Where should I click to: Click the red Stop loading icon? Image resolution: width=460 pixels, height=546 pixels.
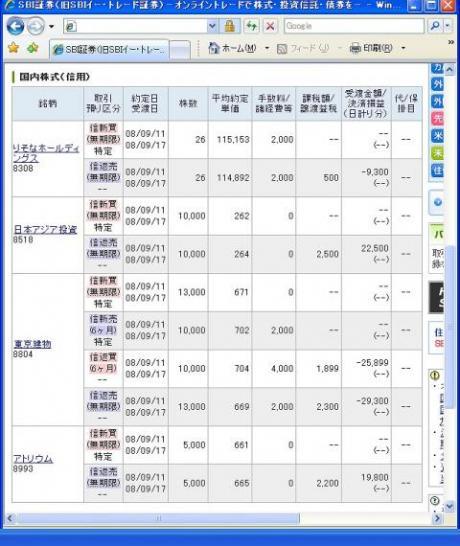tap(270, 26)
